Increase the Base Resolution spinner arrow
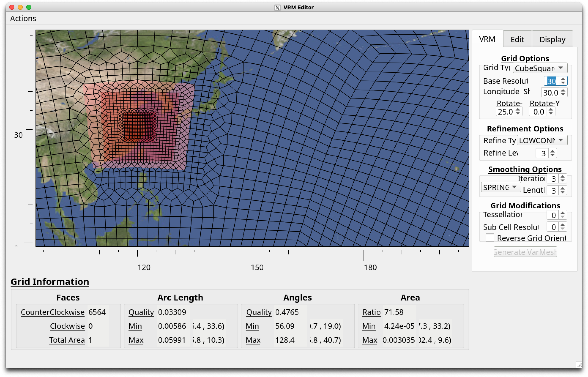The height and width of the screenshot is (377, 588). 563,79
